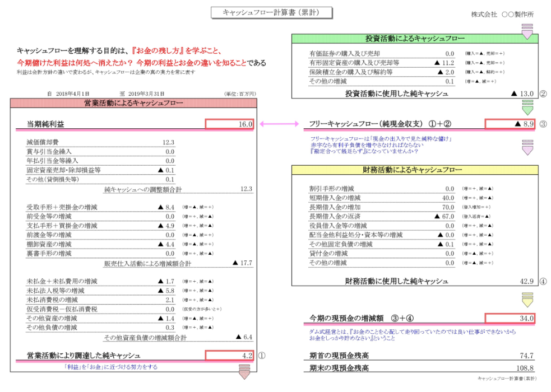
Task: Click the 40.0 value for 短期借入金
Action: coord(448,198)
